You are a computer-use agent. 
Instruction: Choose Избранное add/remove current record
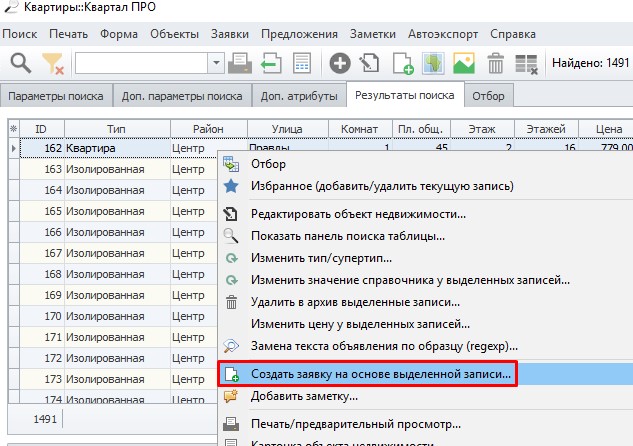pos(425,186)
